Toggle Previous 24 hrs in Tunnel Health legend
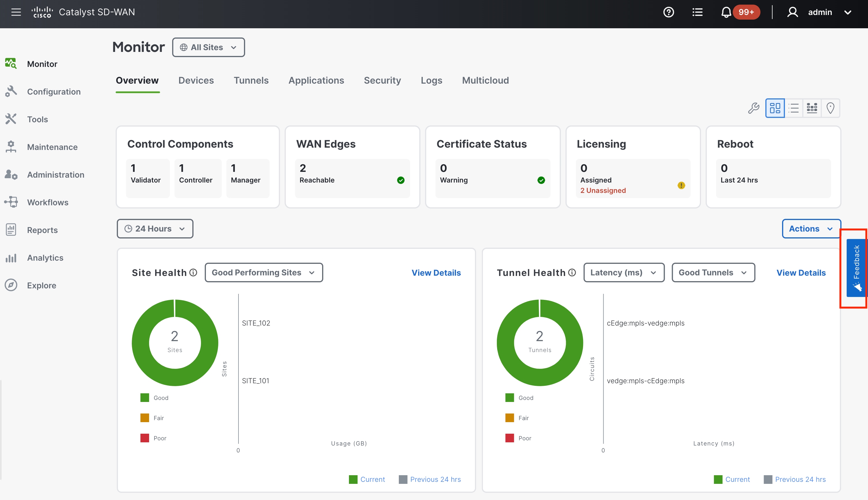The width and height of the screenshot is (868, 500). click(x=794, y=479)
